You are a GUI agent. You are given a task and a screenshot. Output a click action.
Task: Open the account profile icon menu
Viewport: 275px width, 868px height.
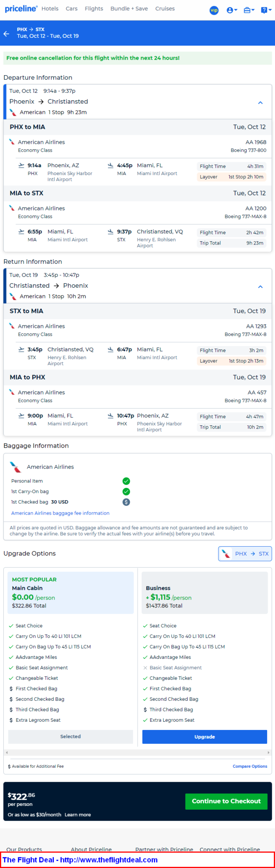[232, 10]
